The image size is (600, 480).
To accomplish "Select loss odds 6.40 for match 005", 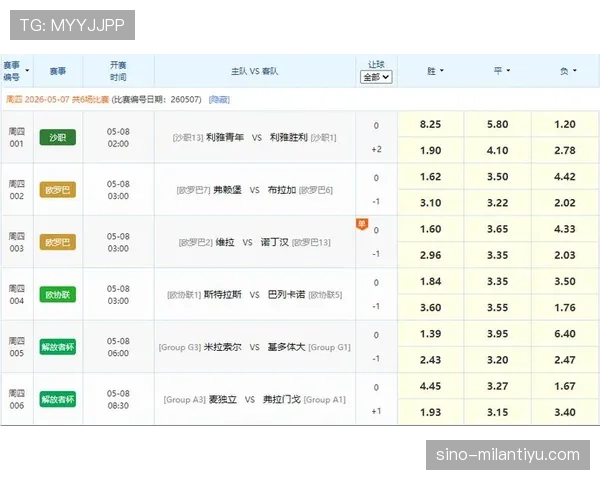I will click(x=565, y=334).
